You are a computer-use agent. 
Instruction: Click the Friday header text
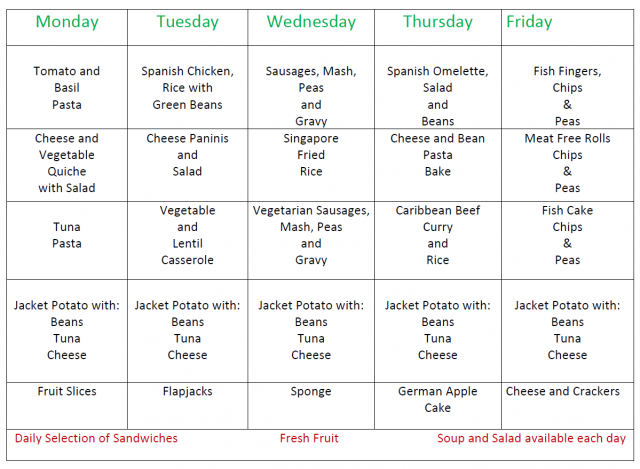(529, 22)
